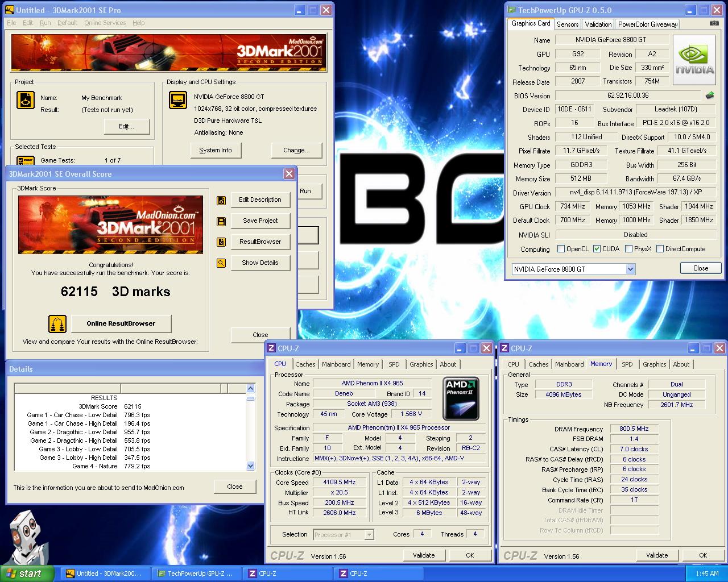The width and height of the screenshot is (728, 582).
Task: Click the Change... display settings button
Action: point(296,150)
